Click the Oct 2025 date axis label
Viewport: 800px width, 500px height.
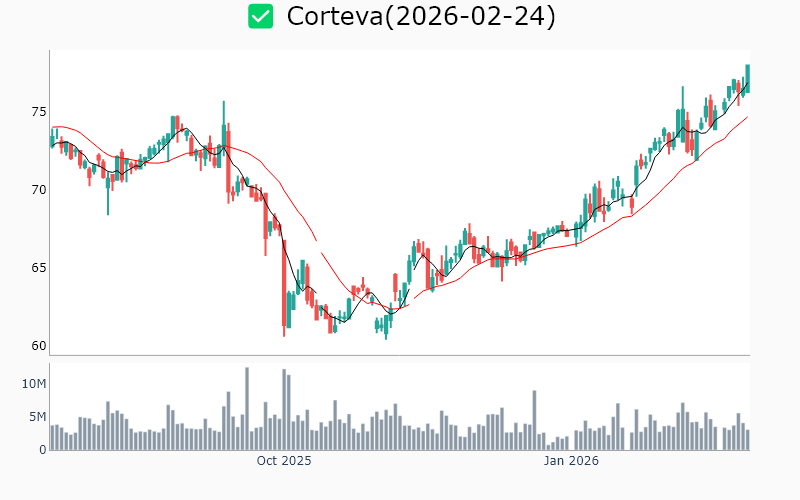(284, 461)
